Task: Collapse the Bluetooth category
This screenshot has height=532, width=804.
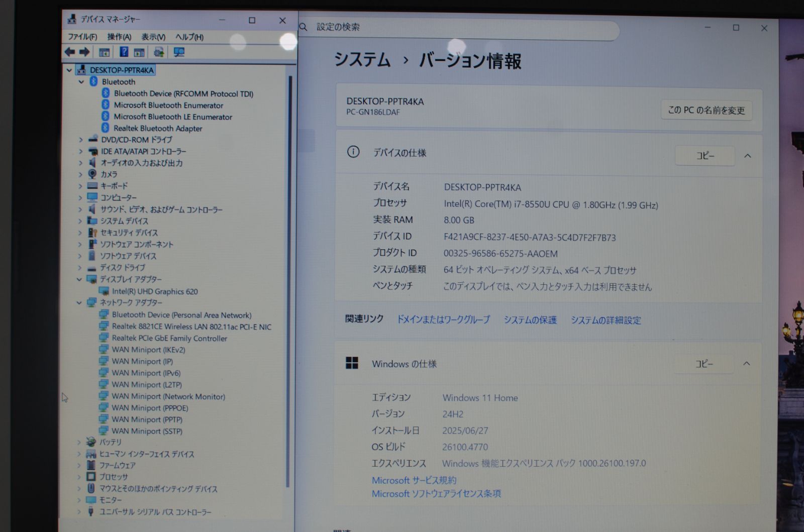Action: click(x=81, y=82)
